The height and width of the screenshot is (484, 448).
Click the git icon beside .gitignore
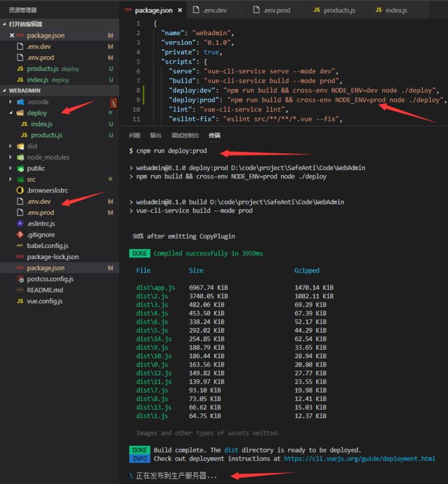point(20,235)
